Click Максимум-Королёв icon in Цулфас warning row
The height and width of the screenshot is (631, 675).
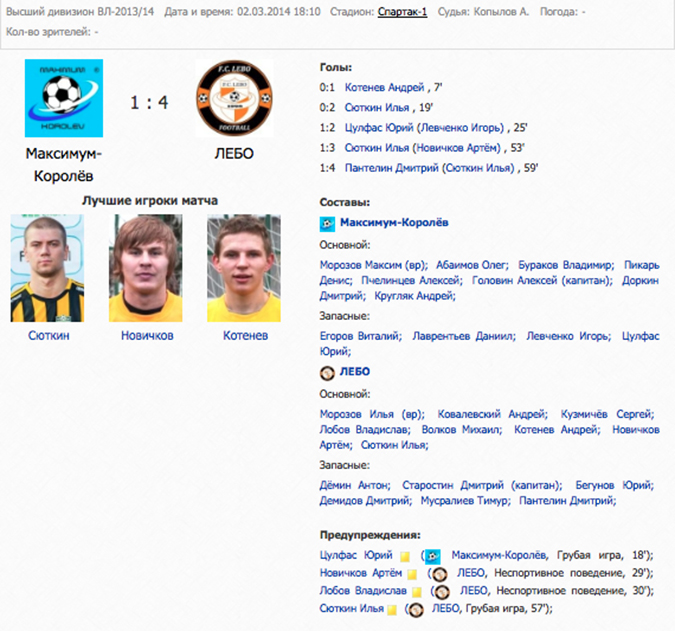[x=433, y=557]
